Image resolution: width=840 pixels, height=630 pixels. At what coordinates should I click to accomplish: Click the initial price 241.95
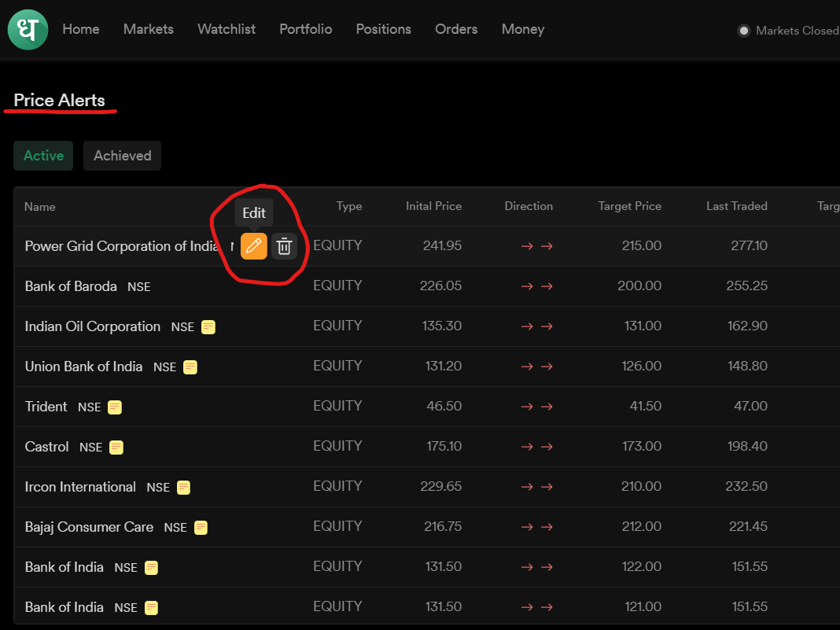[x=442, y=245]
